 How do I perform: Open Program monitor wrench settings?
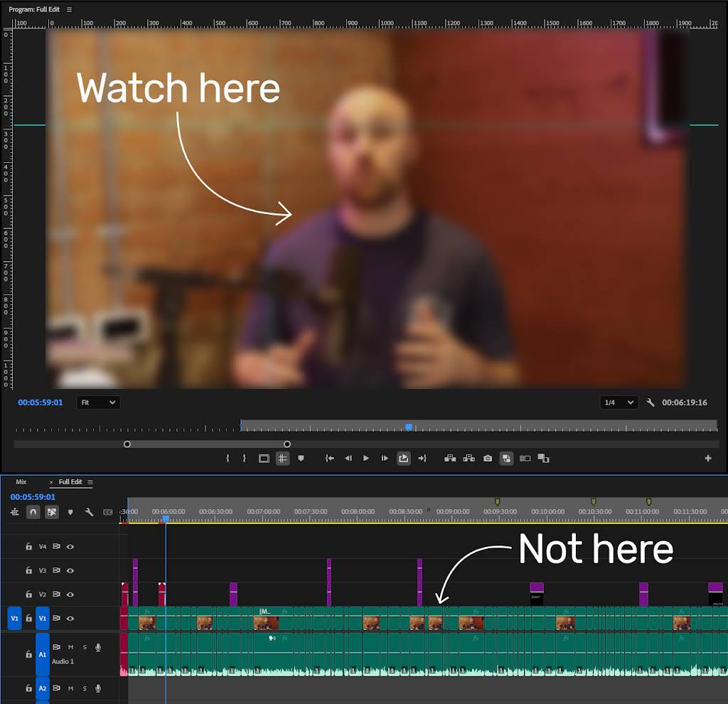pyautogui.click(x=651, y=402)
